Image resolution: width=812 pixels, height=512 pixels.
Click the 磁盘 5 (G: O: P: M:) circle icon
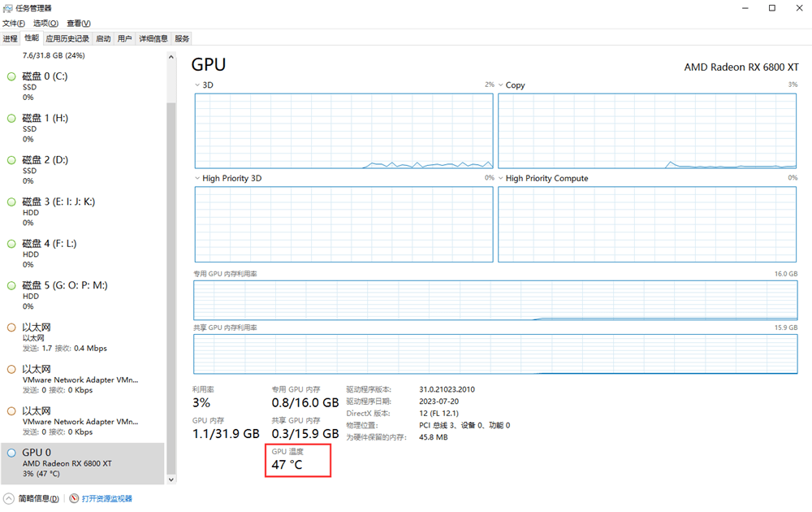11,286
